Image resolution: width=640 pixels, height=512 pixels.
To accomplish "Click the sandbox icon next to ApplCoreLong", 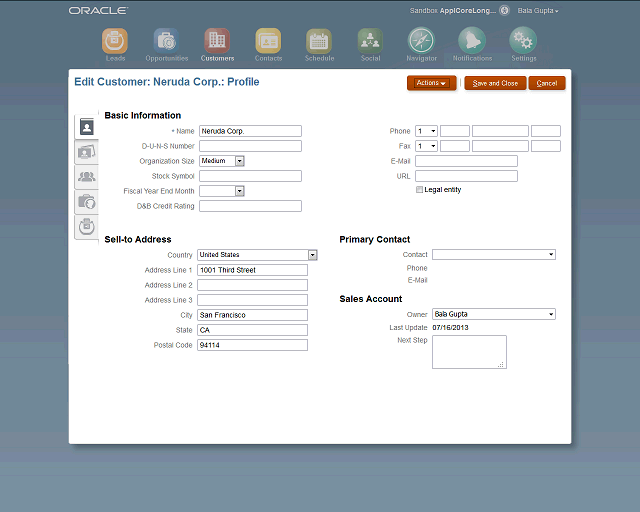I will 504,11.
